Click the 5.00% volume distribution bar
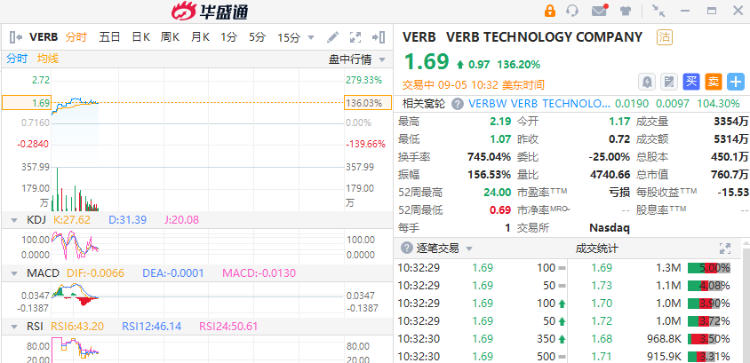Screen dimensions: 750x363 709,268
